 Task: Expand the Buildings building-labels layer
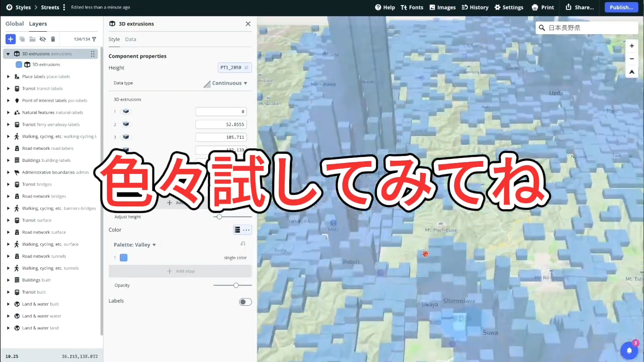(9, 160)
